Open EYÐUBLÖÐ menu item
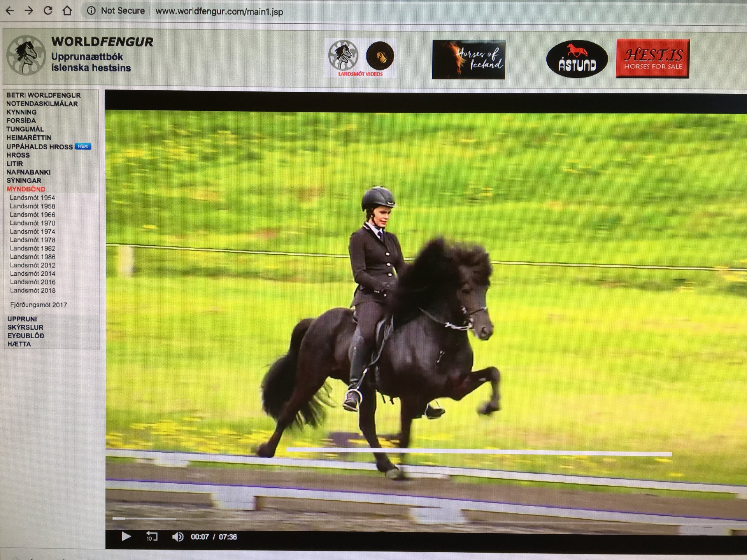Viewport: 747px width, 560px height. point(26,336)
